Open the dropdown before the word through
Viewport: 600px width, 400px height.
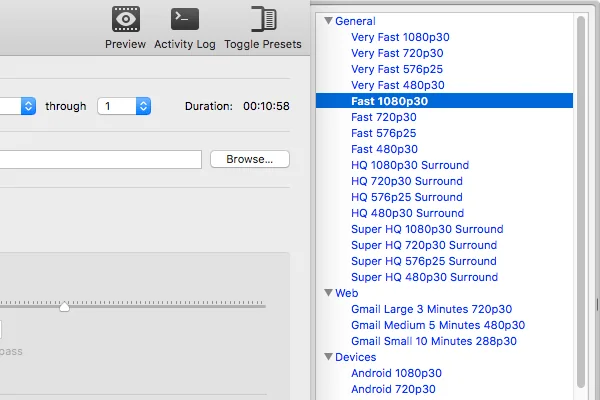click(18, 106)
